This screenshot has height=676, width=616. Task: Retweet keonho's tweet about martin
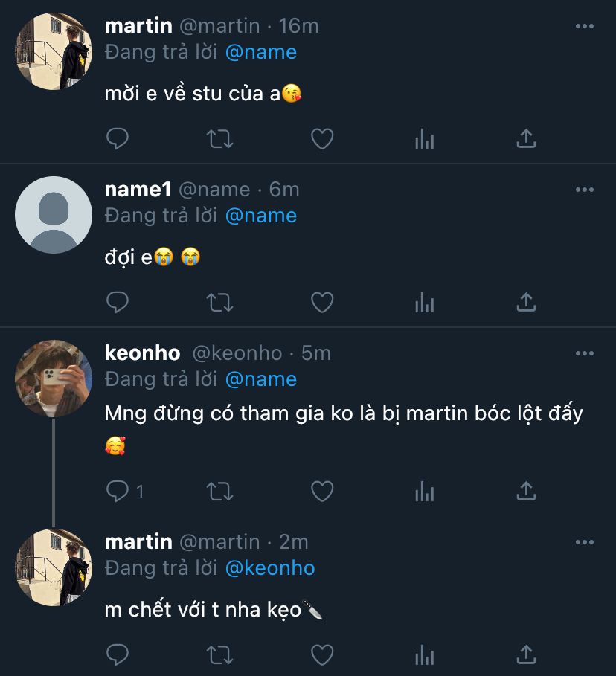[219, 491]
